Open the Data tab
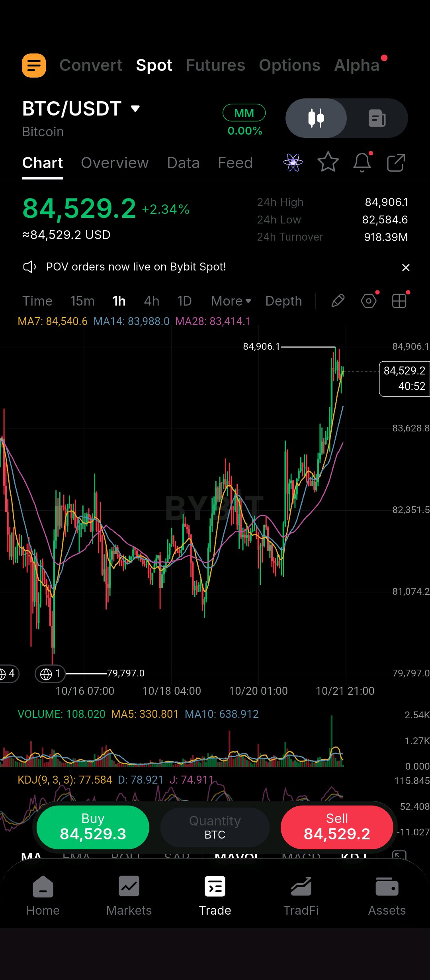 183,163
